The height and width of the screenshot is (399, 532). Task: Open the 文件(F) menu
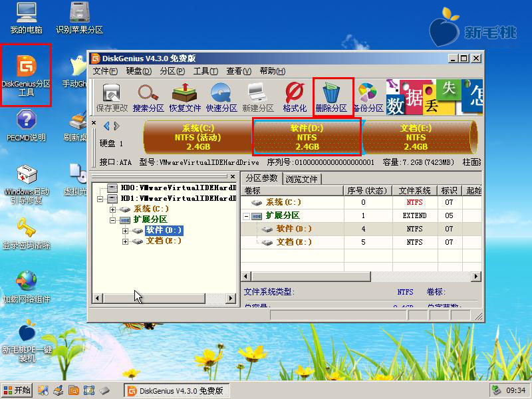(105, 71)
